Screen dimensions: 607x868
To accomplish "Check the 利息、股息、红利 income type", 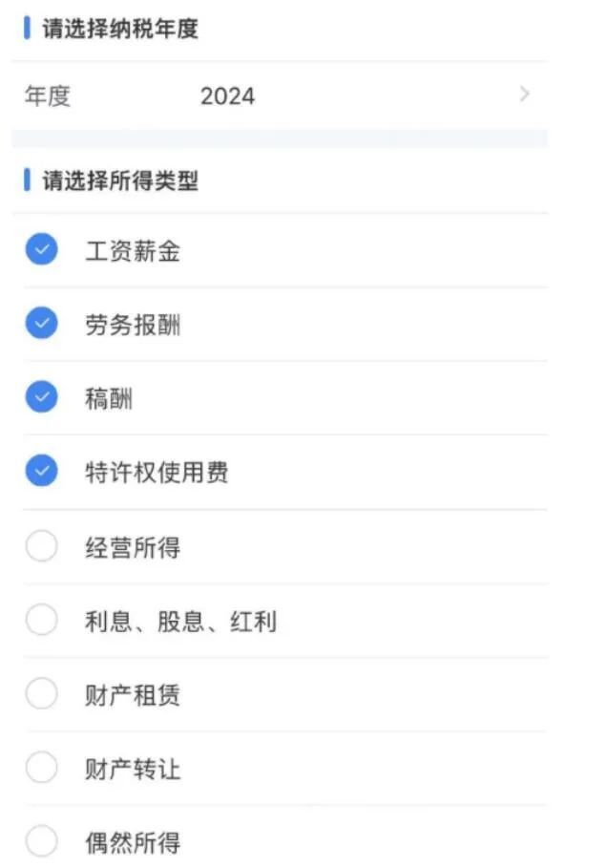I will click(x=42, y=619).
